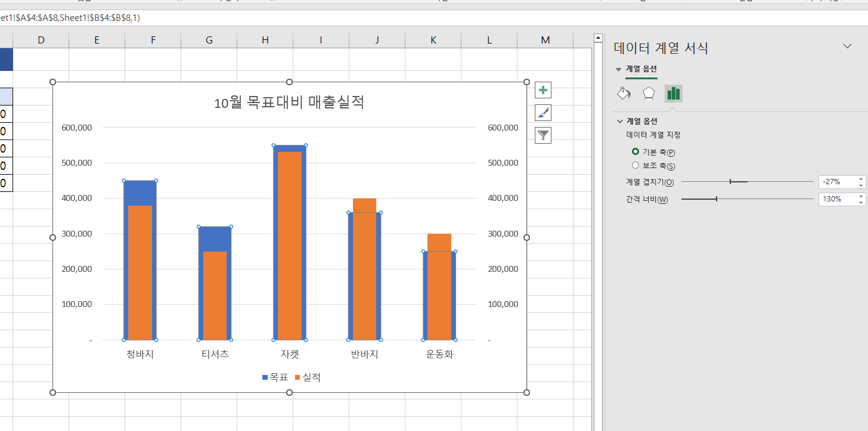Select the chart title 10월 목표대비 매출실적
Viewport: 868px width, 431px height.
289,103
